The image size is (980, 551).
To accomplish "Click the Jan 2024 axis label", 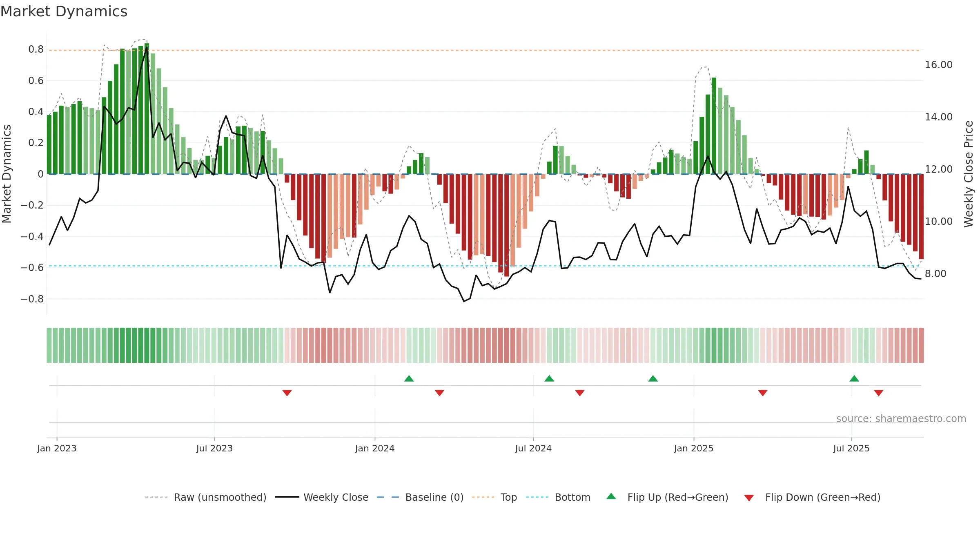I will (x=375, y=448).
